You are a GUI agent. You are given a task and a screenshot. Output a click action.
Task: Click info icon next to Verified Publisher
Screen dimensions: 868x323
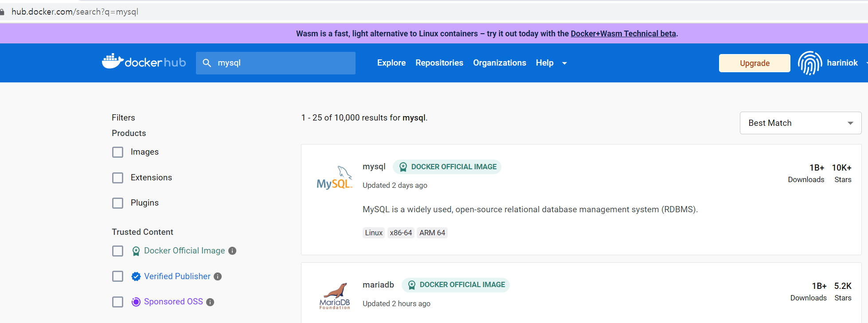[218, 276]
